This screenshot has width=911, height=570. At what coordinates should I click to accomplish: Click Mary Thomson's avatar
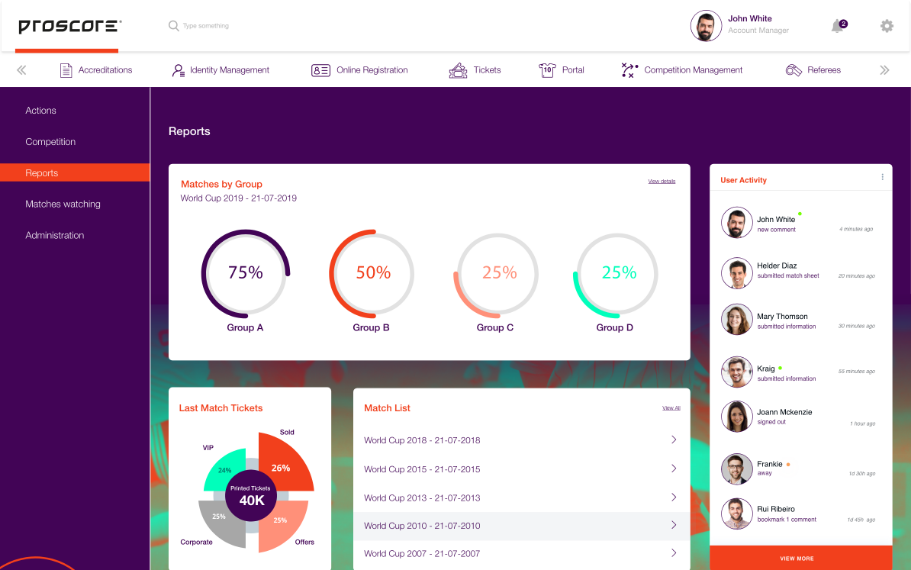(737, 320)
